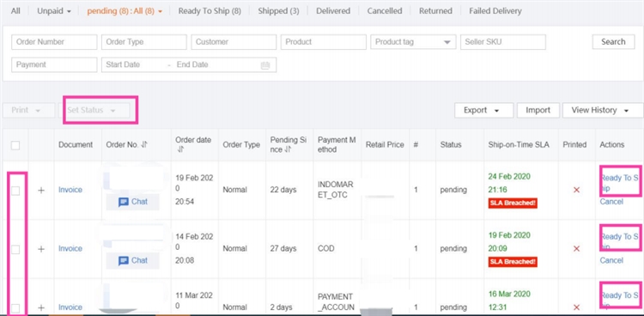Expand the COD order row plus icon

click(x=41, y=249)
